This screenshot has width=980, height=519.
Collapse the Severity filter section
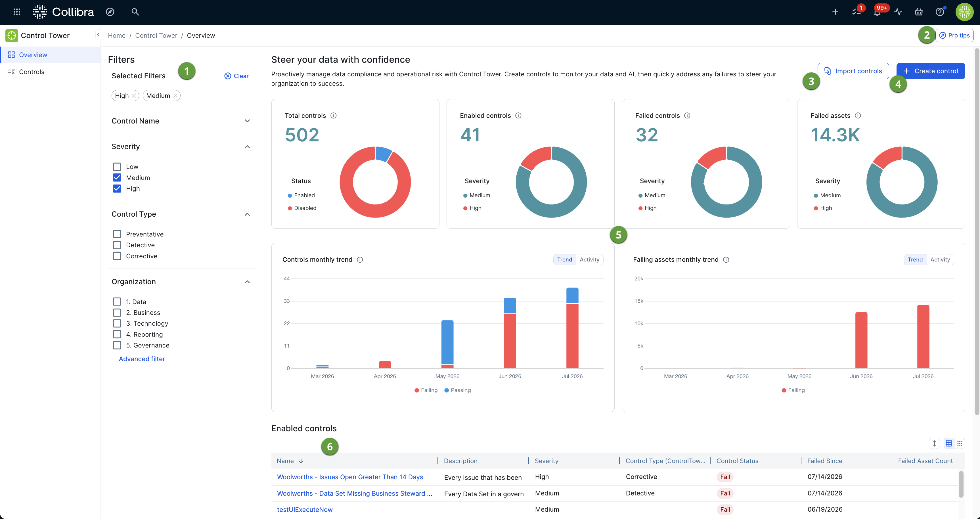click(247, 147)
